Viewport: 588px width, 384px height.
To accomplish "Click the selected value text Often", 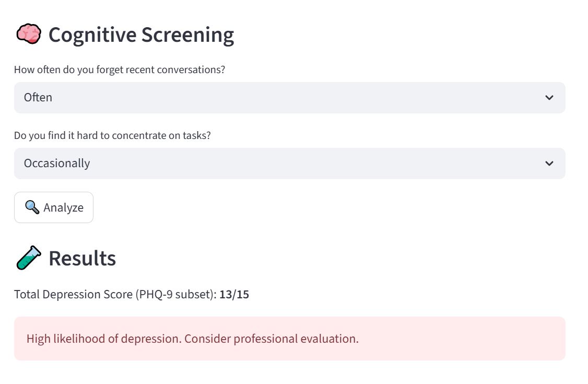I will (x=38, y=98).
